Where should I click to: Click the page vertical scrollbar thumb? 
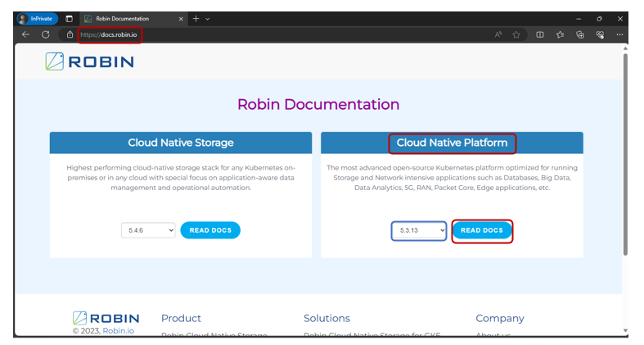[625, 154]
